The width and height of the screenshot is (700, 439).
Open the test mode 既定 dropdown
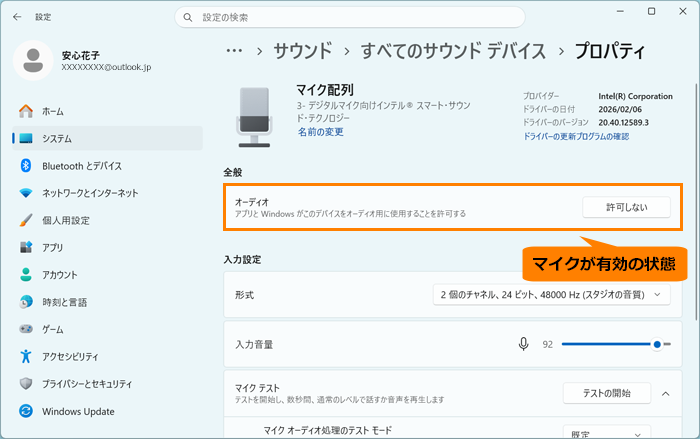click(607, 432)
